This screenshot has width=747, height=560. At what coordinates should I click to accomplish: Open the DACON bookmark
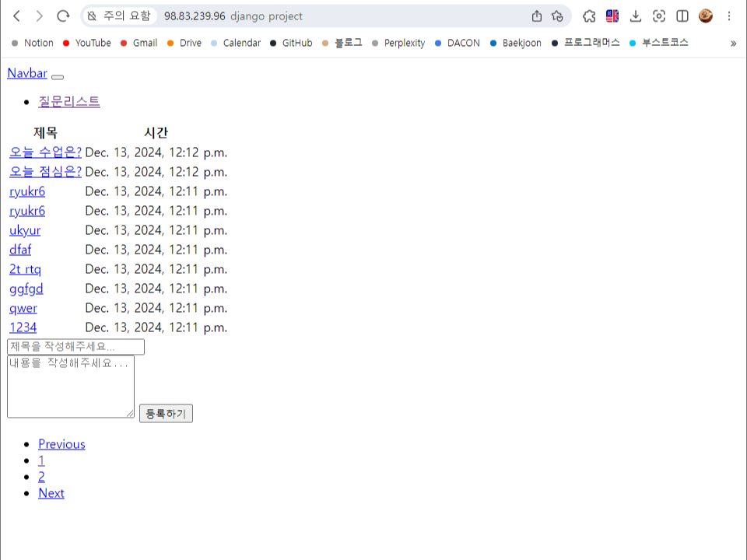coord(458,43)
